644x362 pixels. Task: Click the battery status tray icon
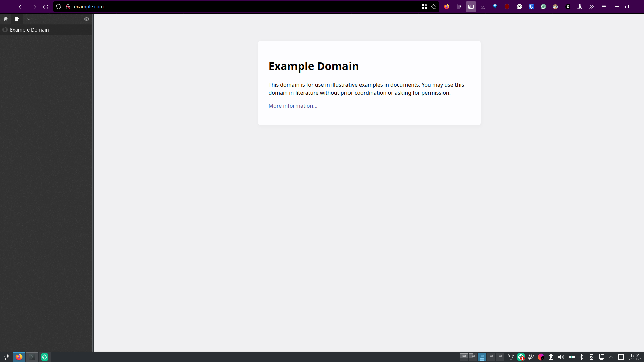(571, 357)
